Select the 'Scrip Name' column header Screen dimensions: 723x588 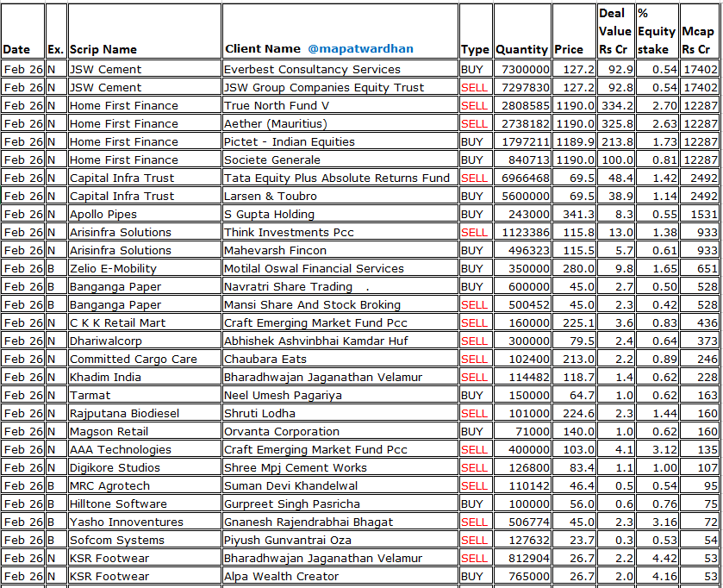[x=144, y=31]
